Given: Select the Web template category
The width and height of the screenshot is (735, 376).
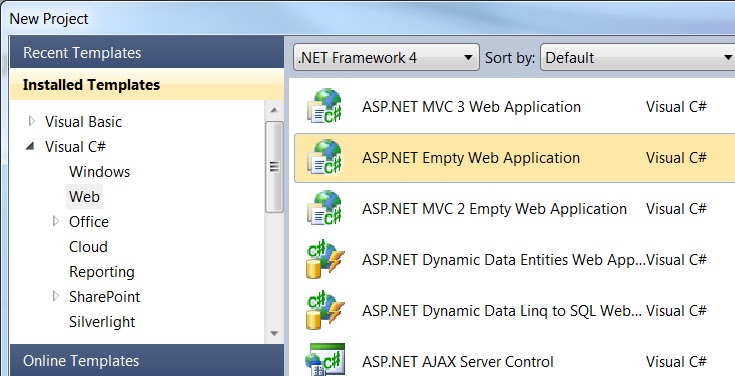Looking at the screenshot, I should 84,196.
